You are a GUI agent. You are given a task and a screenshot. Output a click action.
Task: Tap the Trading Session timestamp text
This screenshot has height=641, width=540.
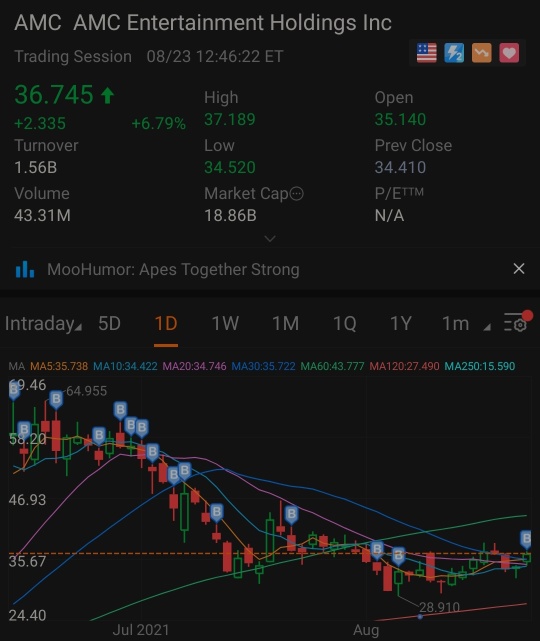(x=149, y=56)
